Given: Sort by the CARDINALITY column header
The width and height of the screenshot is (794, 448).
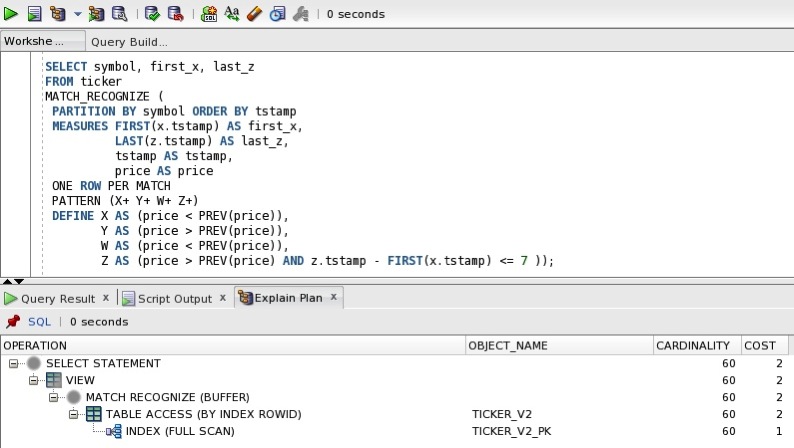Looking at the screenshot, I should 697,346.
